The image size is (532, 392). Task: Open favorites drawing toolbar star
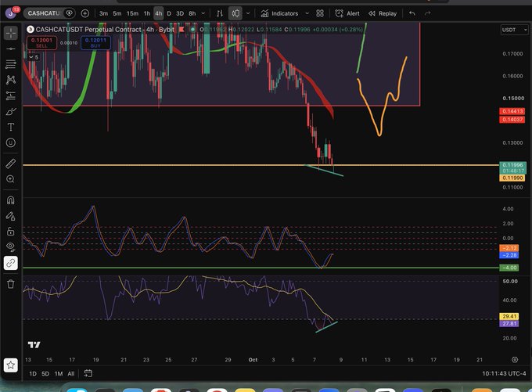pos(10,365)
